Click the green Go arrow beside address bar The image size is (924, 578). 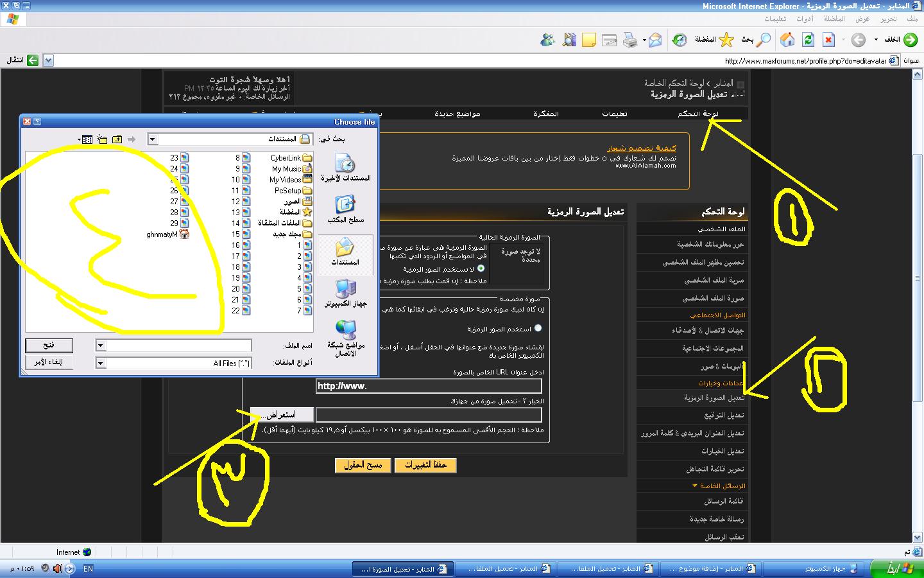point(33,60)
